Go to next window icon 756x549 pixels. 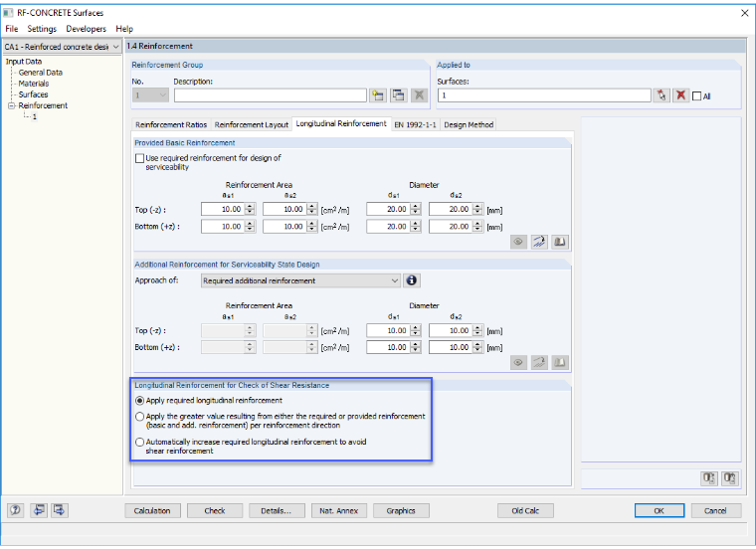[60, 510]
